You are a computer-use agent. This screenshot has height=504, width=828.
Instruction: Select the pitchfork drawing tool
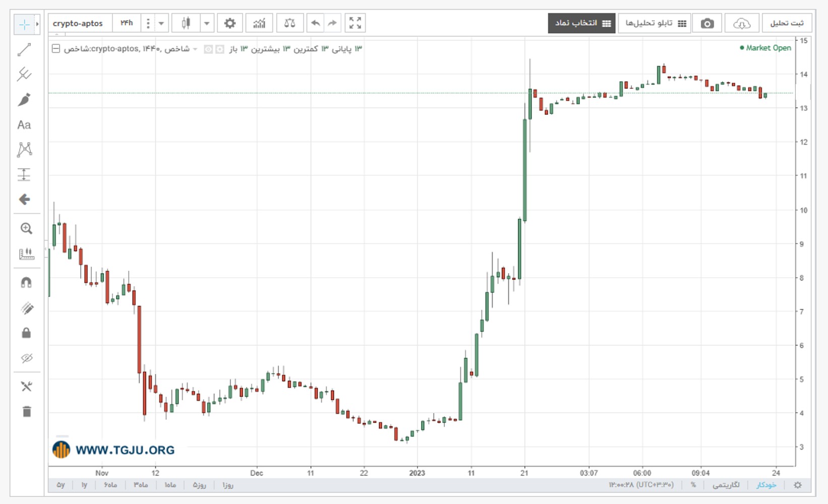point(24,75)
